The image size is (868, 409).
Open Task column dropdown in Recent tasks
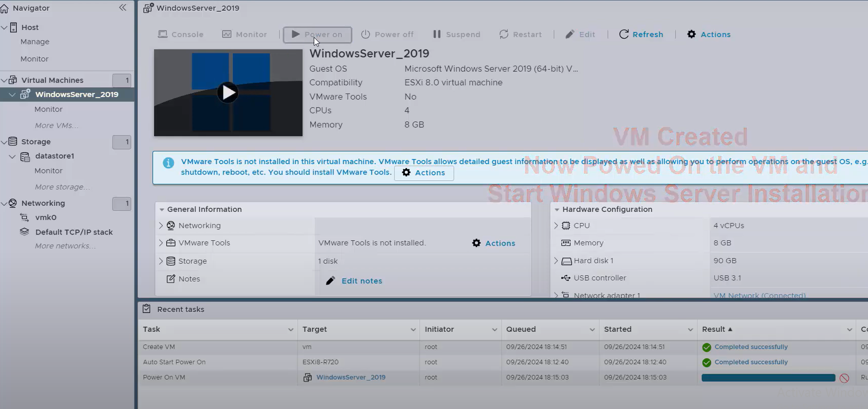tap(290, 330)
